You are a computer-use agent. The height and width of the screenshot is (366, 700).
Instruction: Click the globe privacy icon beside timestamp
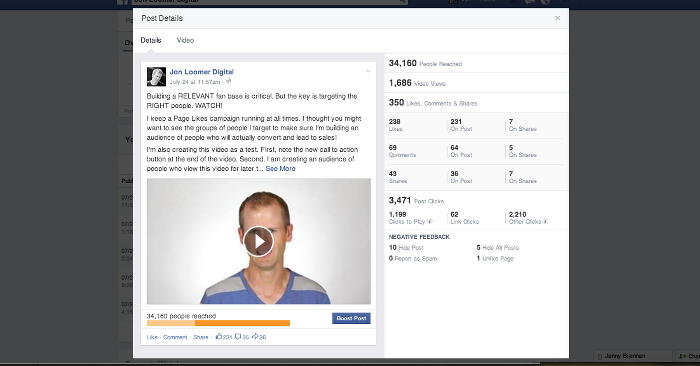pyautogui.click(x=229, y=81)
